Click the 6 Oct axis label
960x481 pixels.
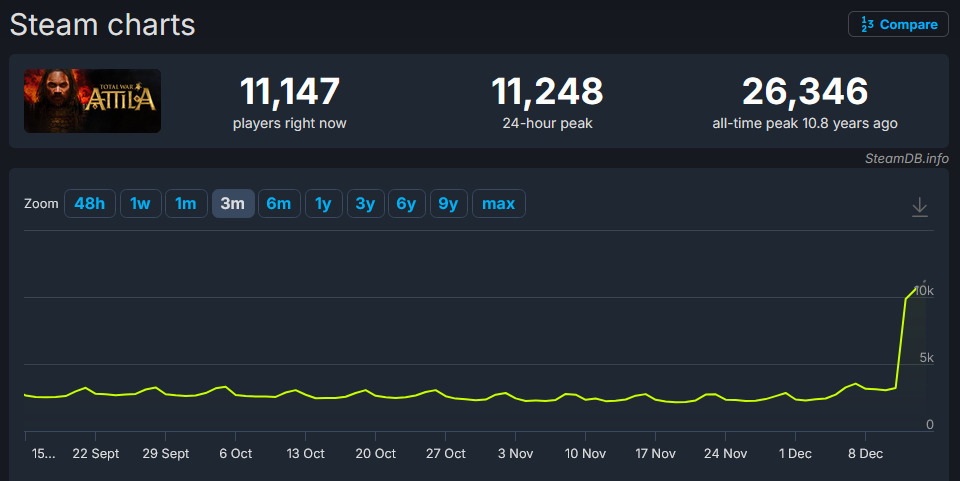(236, 453)
